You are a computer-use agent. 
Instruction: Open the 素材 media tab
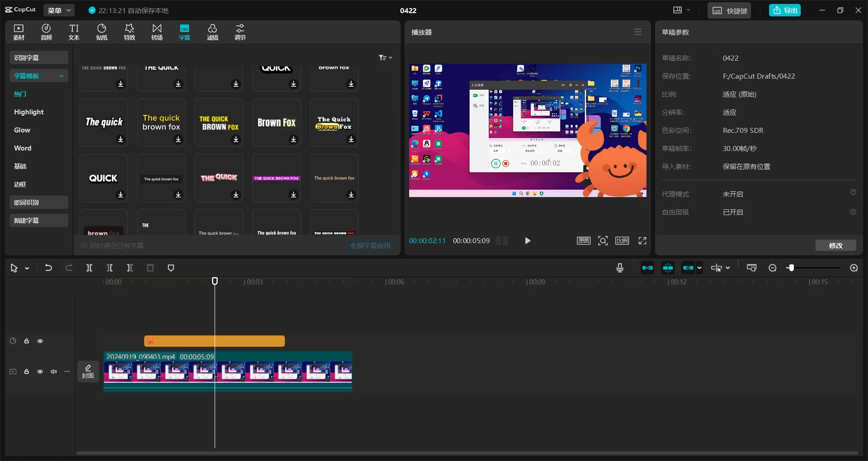[x=19, y=32]
